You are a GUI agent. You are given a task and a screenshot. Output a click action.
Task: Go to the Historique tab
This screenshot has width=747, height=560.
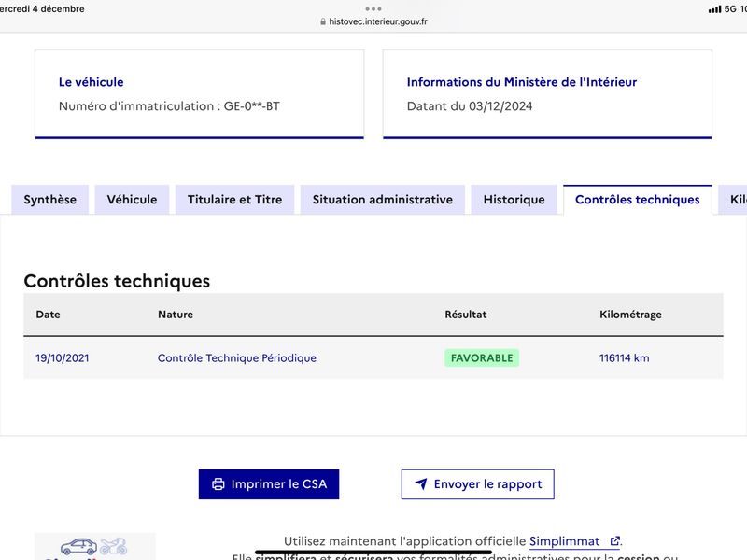[x=514, y=200]
